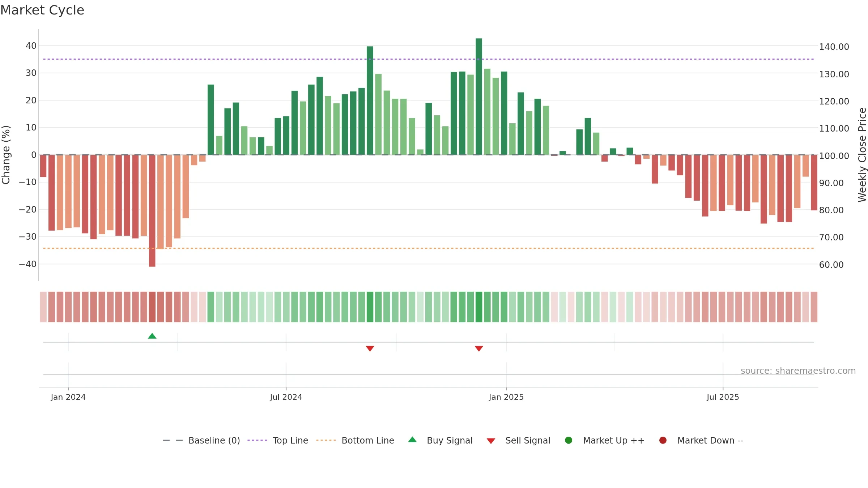Click the deepest red bar reaching minus 40
The width and height of the screenshot is (868, 488).
pyautogui.click(x=152, y=211)
